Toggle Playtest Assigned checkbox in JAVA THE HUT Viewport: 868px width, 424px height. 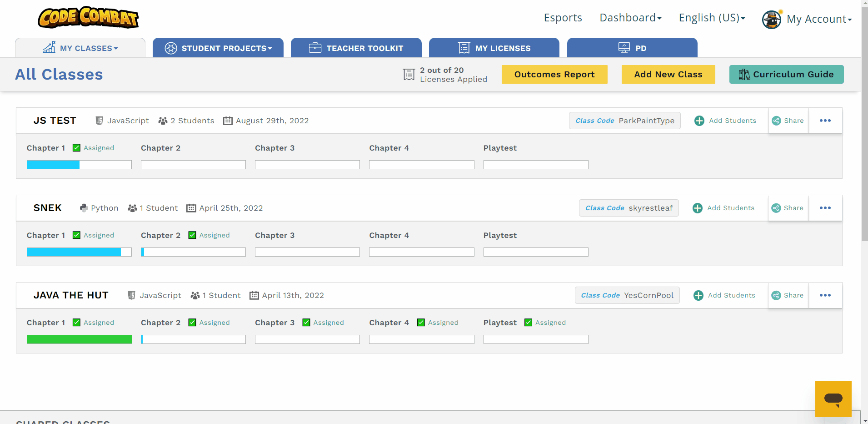click(528, 323)
